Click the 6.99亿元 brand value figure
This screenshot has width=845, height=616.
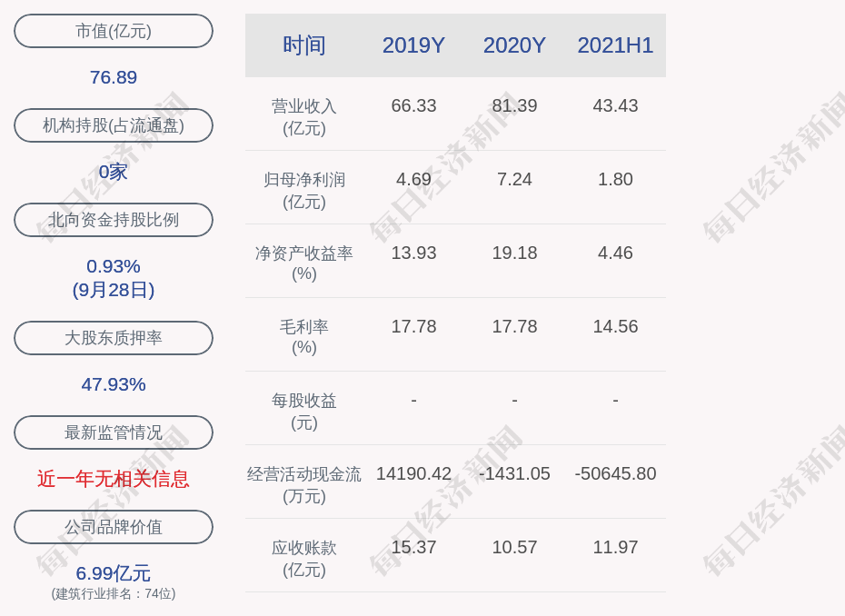pyautogui.click(x=114, y=573)
